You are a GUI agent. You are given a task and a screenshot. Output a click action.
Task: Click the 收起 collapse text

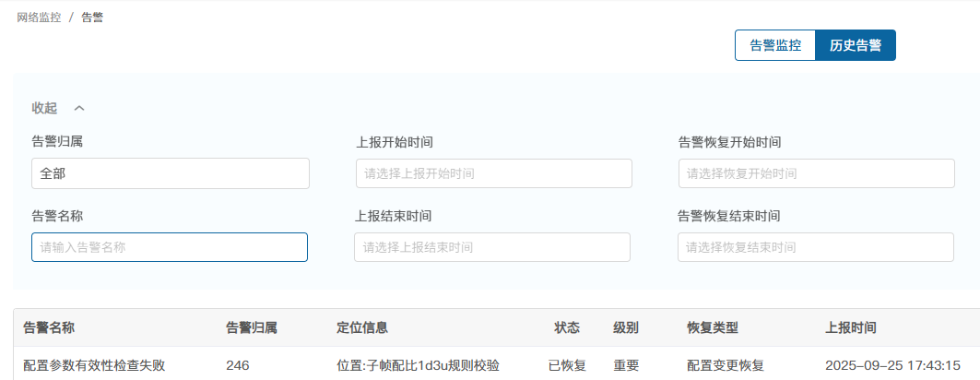pyautogui.click(x=44, y=108)
